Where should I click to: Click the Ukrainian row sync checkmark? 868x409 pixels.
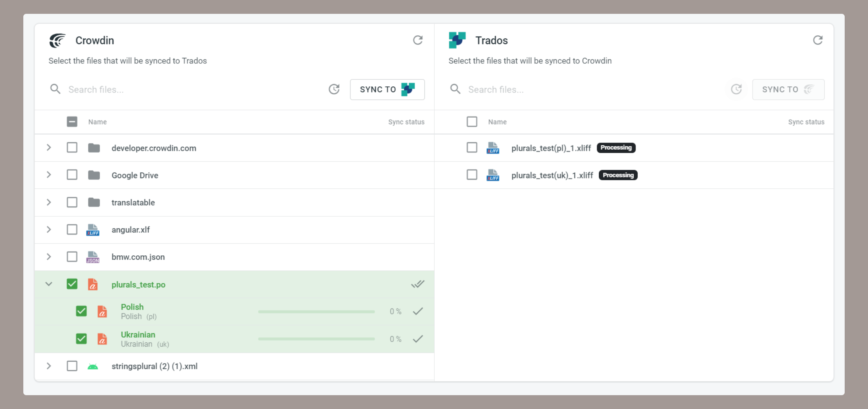418,339
